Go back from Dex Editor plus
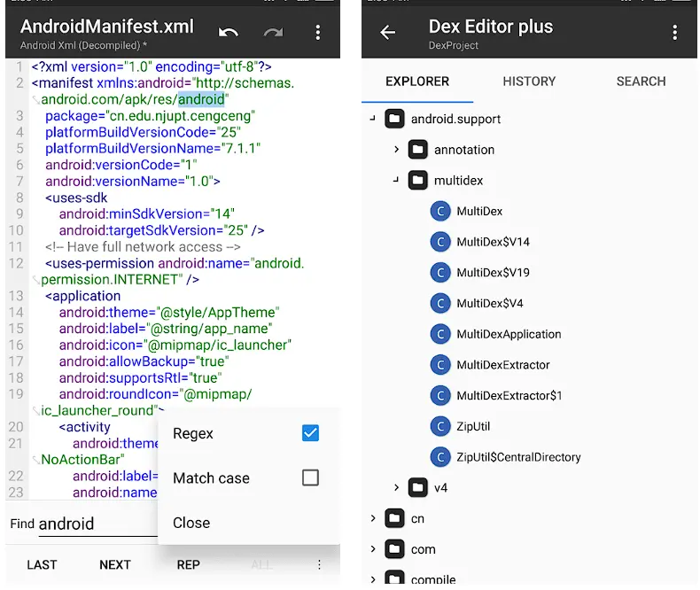This screenshot has height=590, width=700. [387, 32]
